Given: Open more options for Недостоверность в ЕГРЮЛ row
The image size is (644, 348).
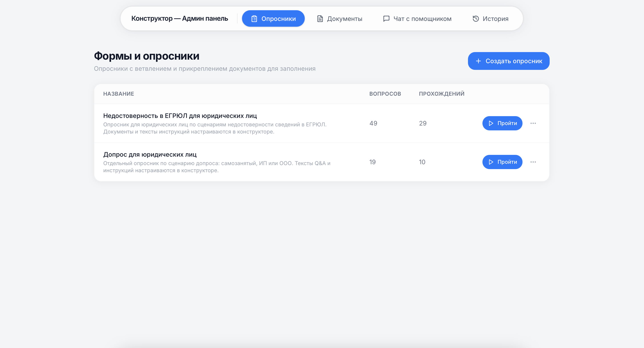Looking at the screenshot, I should click(x=533, y=123).
